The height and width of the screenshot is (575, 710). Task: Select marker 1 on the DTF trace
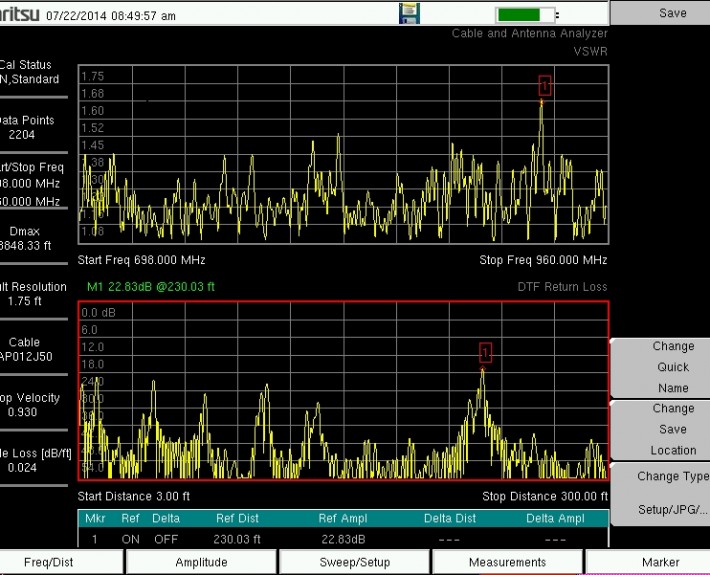click(x=485, y=352)
